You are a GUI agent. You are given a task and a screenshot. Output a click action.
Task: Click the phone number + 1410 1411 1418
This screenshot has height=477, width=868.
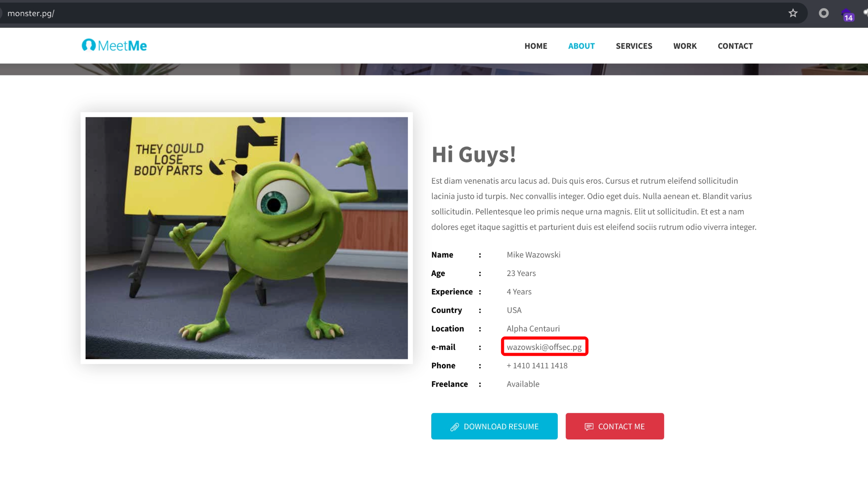coord(537,366)
